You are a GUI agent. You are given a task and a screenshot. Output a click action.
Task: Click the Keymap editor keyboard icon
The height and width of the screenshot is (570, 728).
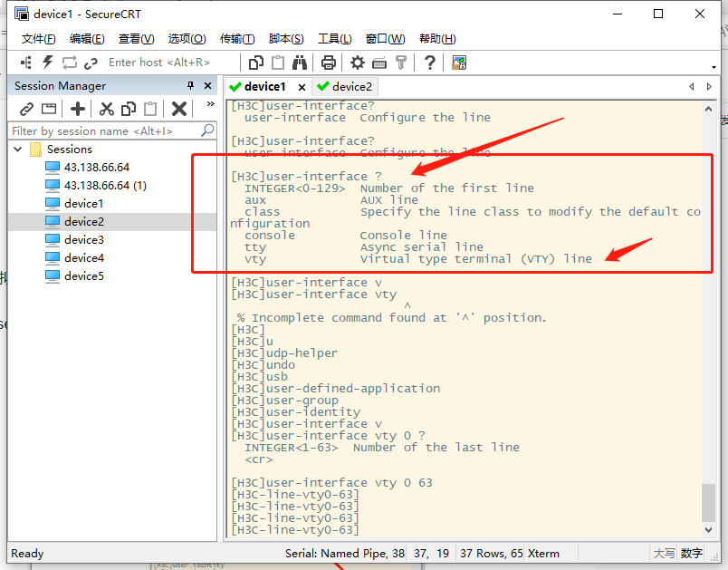[379, 63]
